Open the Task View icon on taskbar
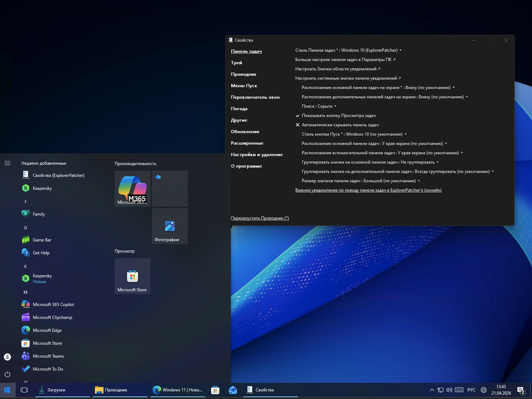The image size is (532, 399). pyautogui.click(x=24, y=390)
